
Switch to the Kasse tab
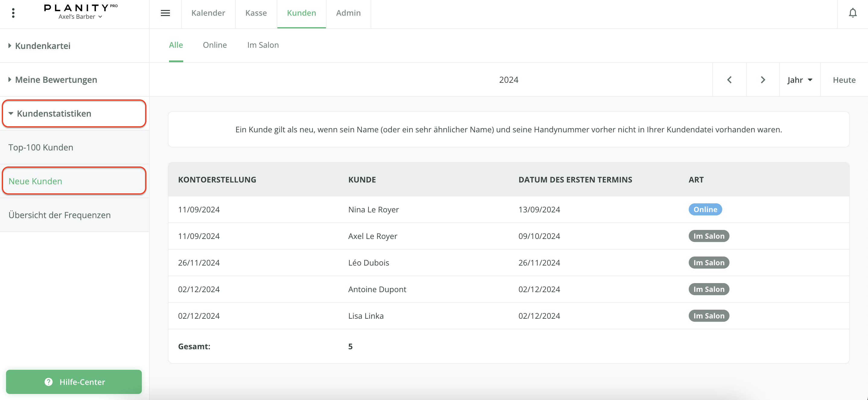click(256, 13)
